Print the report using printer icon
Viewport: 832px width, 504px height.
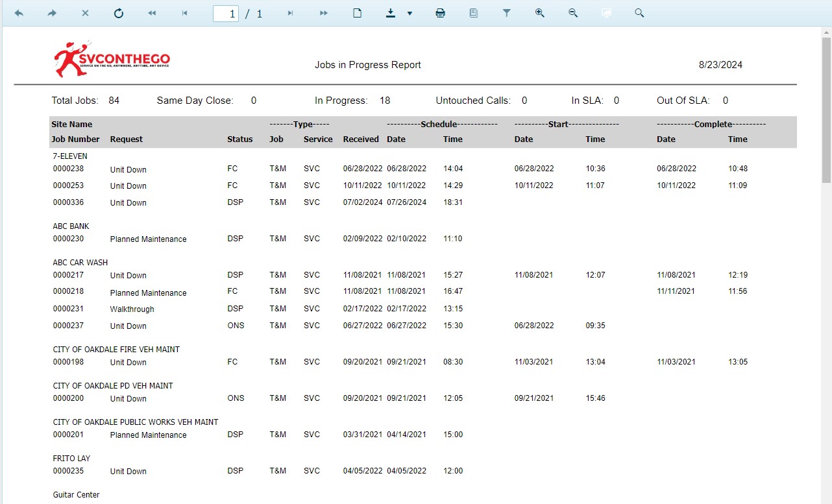point(440,13)
